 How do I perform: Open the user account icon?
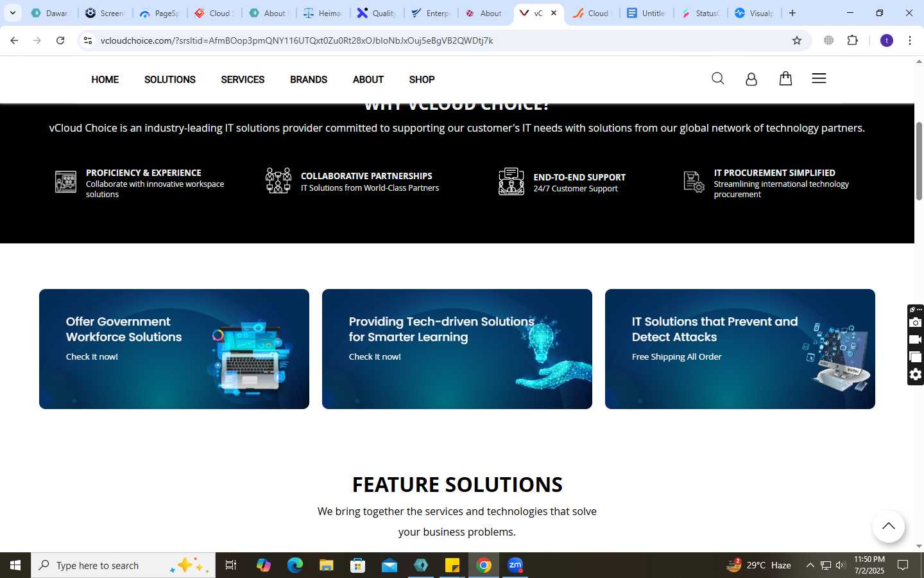pos(751,79)
